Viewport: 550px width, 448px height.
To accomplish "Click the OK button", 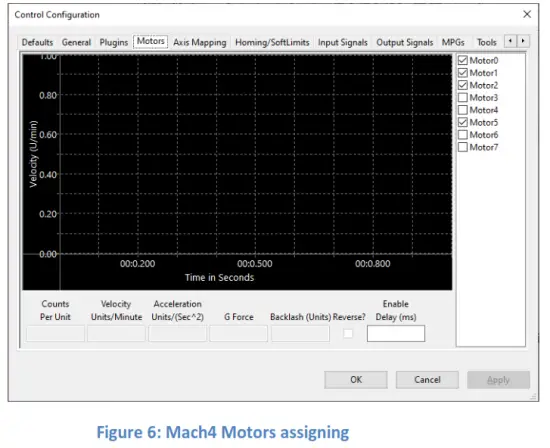I will tap(356, 380).
